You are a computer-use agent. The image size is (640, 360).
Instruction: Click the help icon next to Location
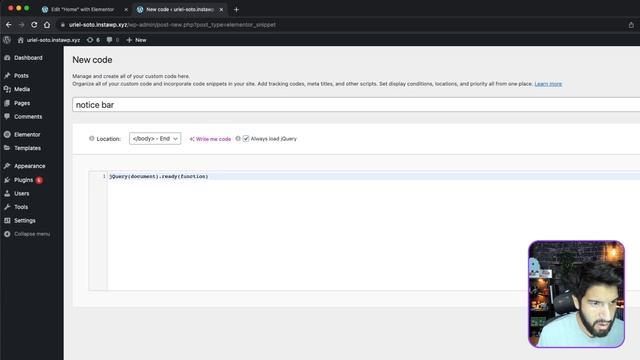pyautogui.click(x=91, y=138)
